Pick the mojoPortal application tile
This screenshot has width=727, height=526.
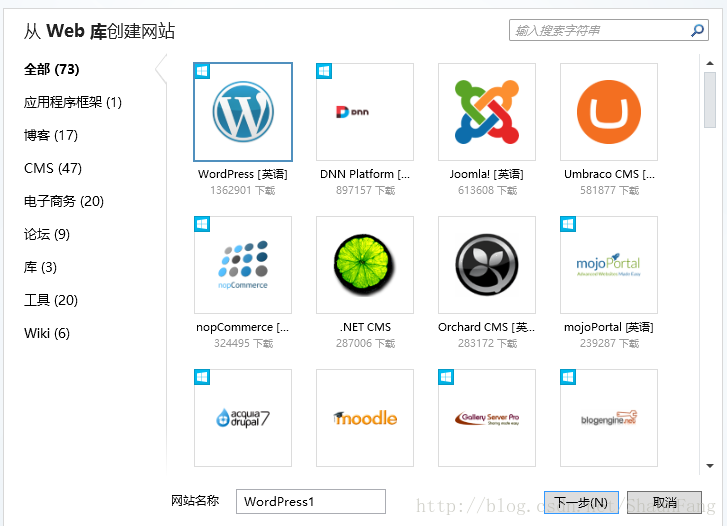click(609, 265)
